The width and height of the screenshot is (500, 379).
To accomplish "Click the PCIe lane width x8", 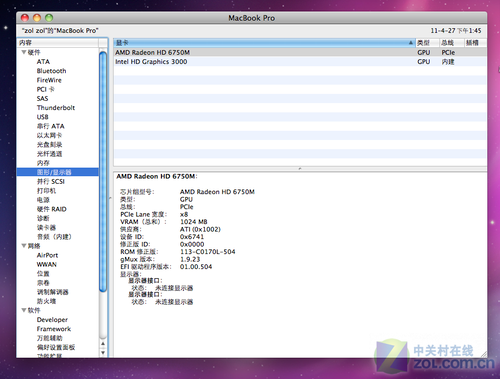I will tap(184, 214).
